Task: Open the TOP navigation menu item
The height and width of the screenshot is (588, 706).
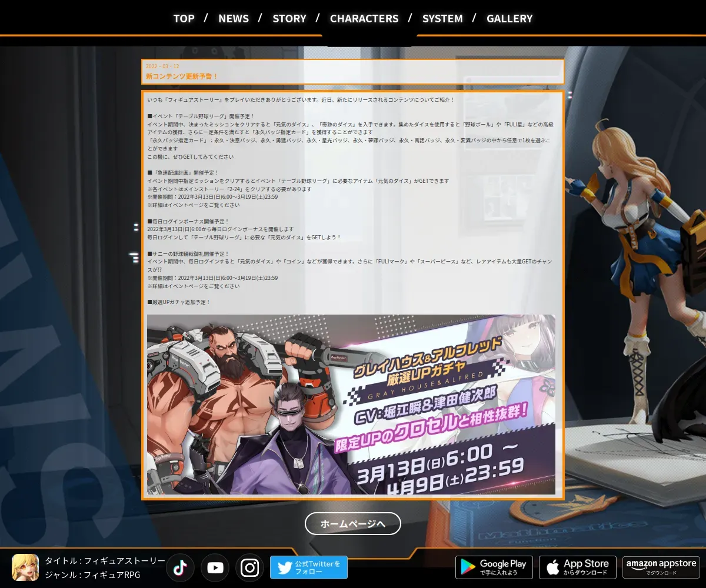Action: pyautogui.click(x=184, y=18)
